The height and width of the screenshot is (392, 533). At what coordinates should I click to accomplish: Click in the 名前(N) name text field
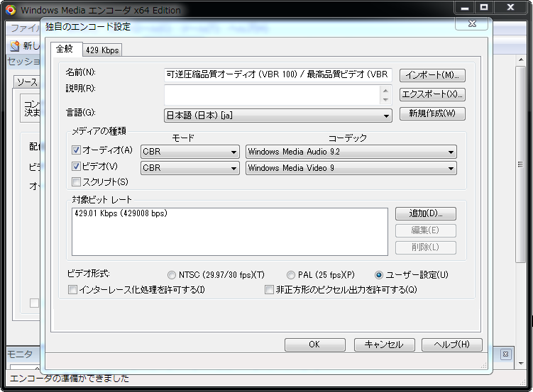(x=277, y=75)
